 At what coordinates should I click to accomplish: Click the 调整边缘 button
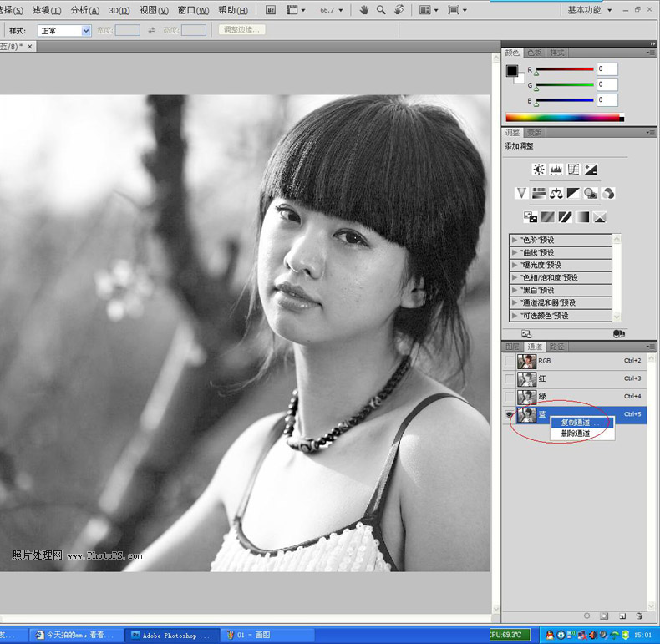[241, 29]
